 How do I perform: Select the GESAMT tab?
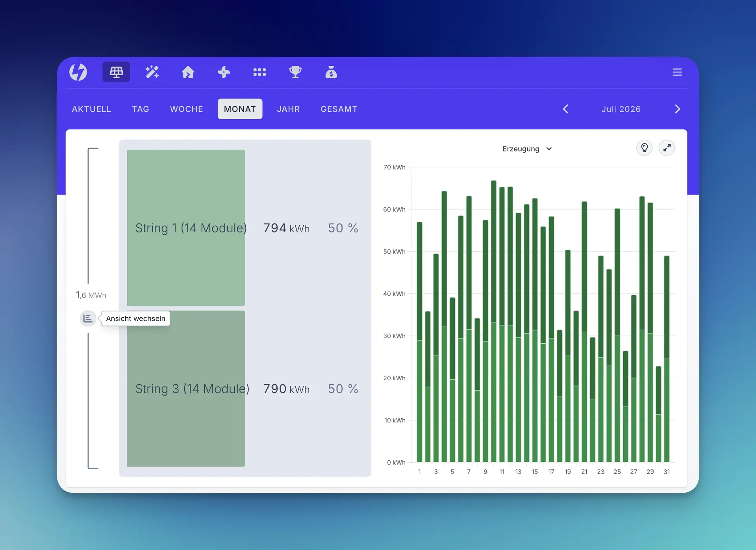point(339,109)
